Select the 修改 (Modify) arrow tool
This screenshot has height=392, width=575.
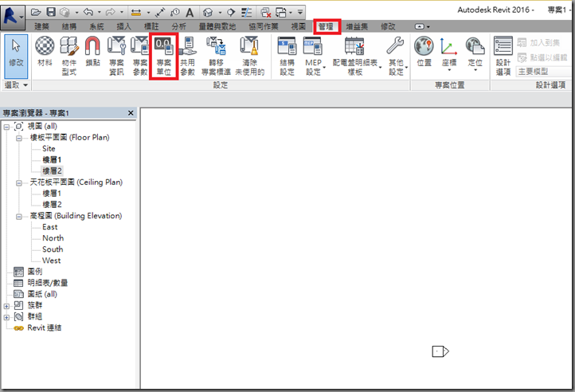(x=16, y=56)
